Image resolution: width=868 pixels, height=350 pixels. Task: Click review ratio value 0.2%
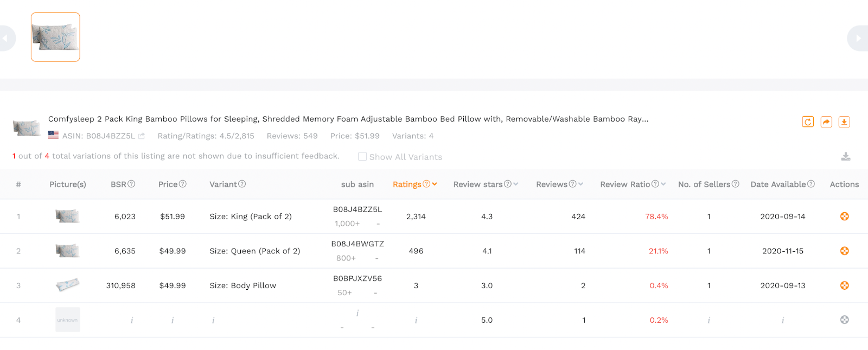tap(659, 320)
